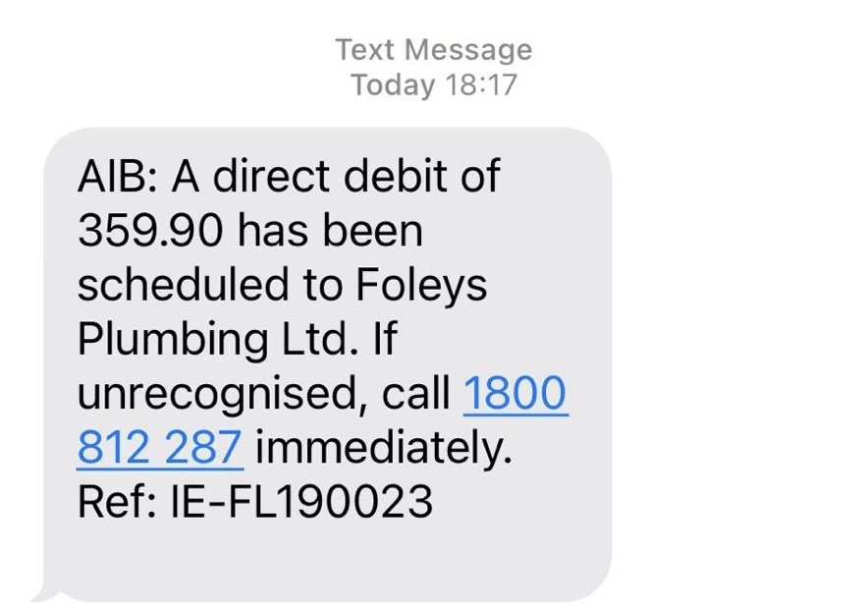The height and width of the screenshot is (606, 868).
Task: Click the Ref: label in the message
Action: 117,502
